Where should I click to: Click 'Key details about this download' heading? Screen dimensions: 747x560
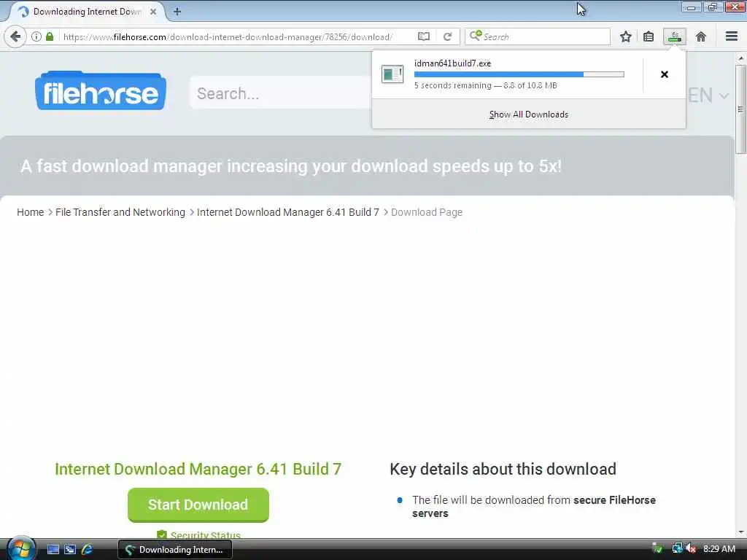pos(503,469)
